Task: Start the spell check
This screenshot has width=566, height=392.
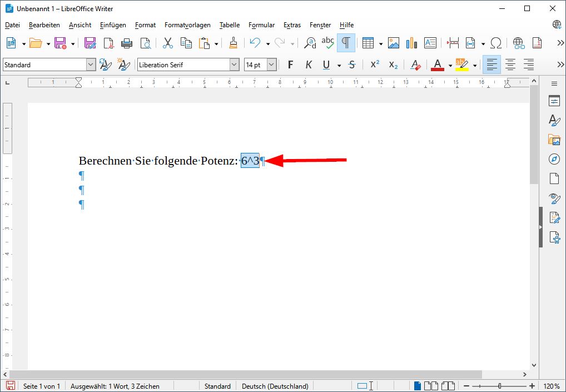Action: pos(327,42)
